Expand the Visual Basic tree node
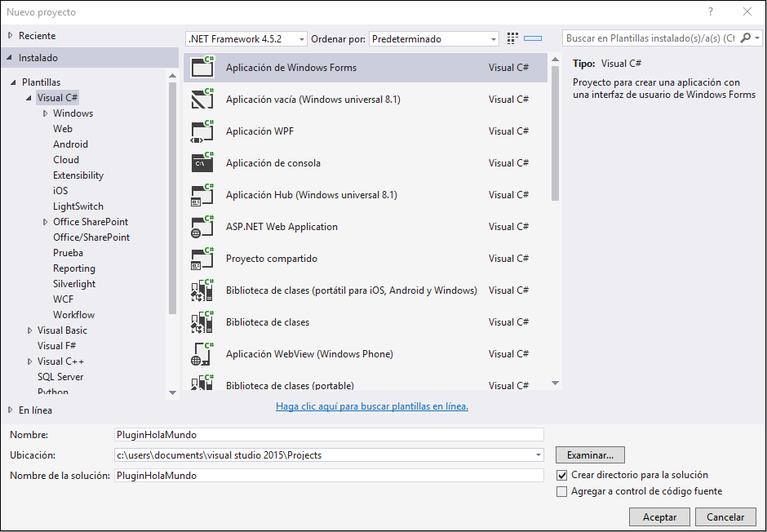Screen dimensions: 767x532 [x=30, y=330]
